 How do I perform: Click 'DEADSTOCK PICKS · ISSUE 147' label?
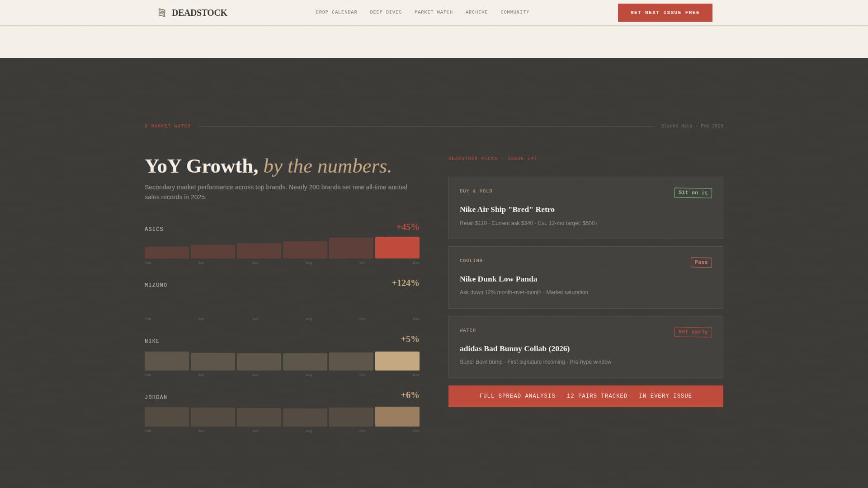point(492,159)
